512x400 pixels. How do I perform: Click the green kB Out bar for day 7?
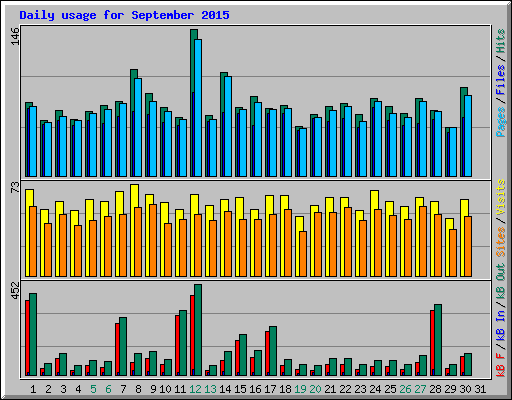tap(123, 347)
